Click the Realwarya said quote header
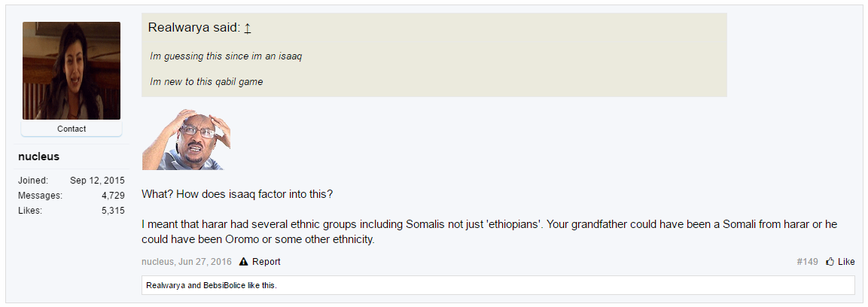 [x=193, y=28]
